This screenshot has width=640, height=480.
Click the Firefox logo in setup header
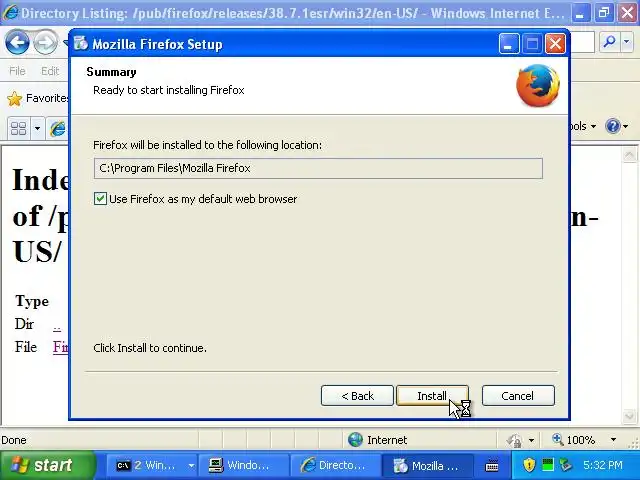[538, 85]
